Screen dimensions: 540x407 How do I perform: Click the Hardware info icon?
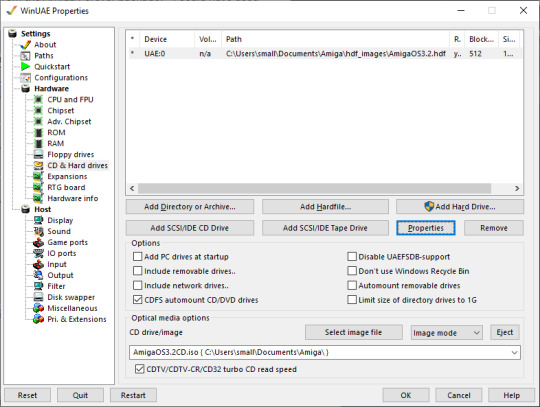click(x=38, y=199)
